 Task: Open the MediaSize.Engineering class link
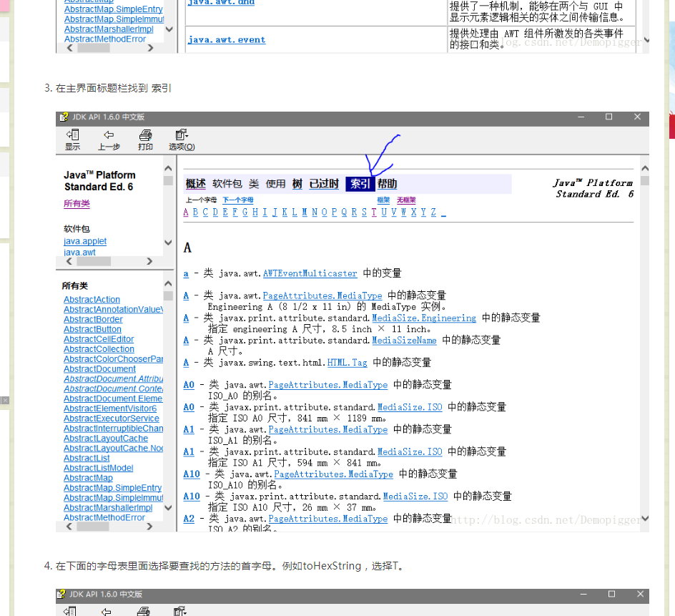click(424, 318)
